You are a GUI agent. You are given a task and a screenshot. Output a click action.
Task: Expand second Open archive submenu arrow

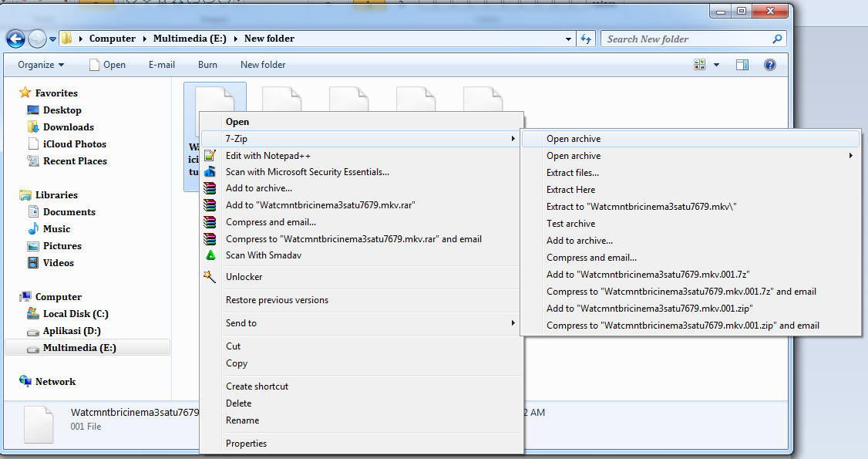coord(851,156)
